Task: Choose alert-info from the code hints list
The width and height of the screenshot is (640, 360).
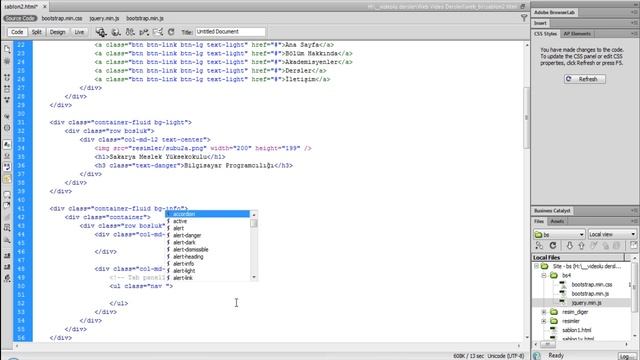Action: [183, 264]
